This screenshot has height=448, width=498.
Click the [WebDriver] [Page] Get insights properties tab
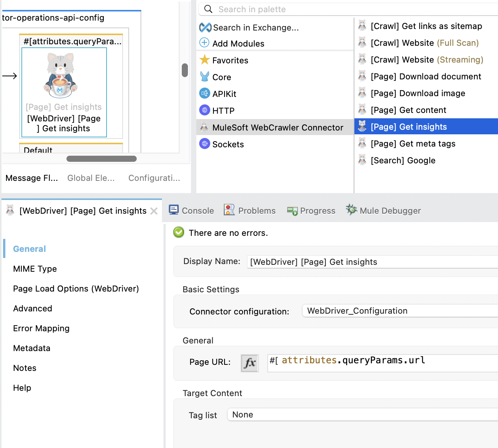(x=82, y=211)
